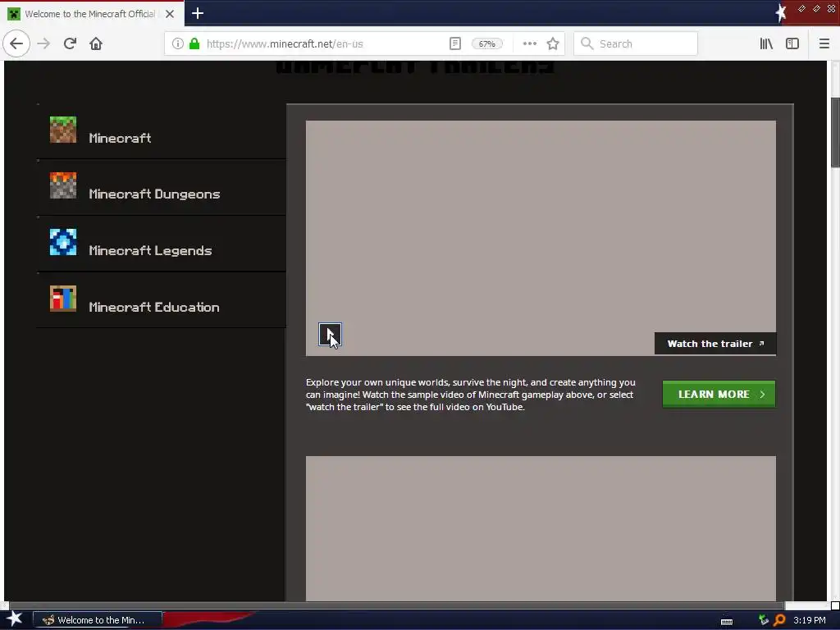
Task: Click the green LEARN MORE button
Action: (x=719, y=395)
